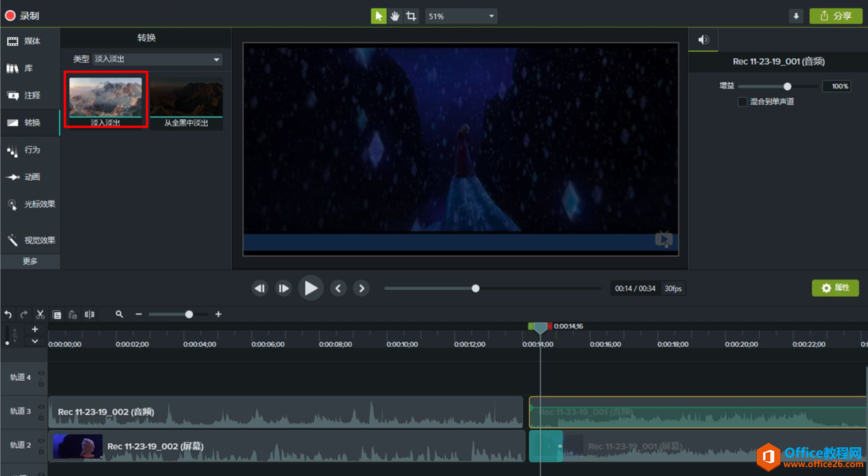Viewport: 868px width, 476px height.
Task: Click the undo icon in timeline toolbar
Action: (x=8, y=314)
